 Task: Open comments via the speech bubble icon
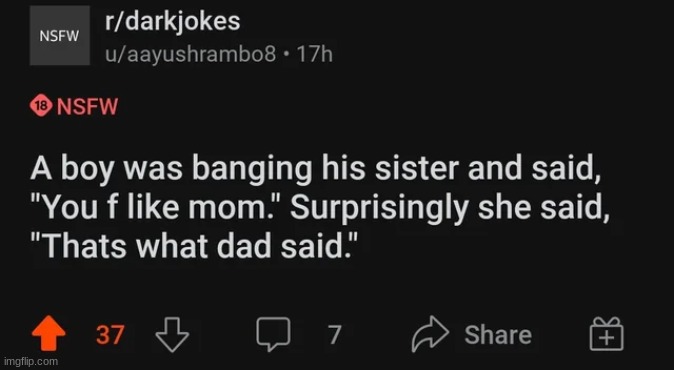(x=273, y=334)
